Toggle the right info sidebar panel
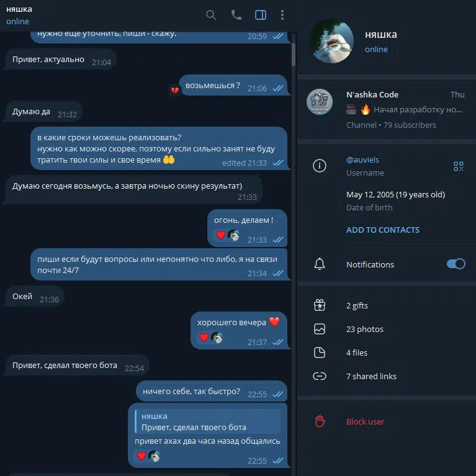Image resolution: width=476 pixels, height=476 pixels. coord(261,15)
